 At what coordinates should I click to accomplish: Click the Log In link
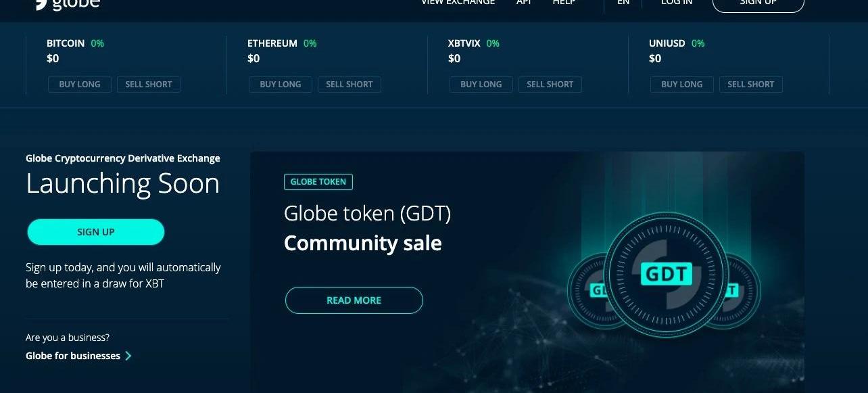[677, 2]
